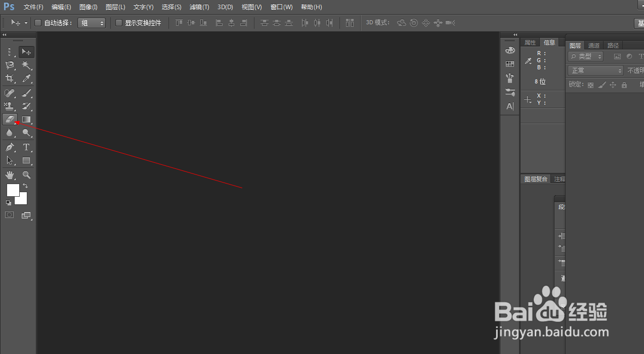Expand the docked icon panels arrow

click(x=516, y=35)
